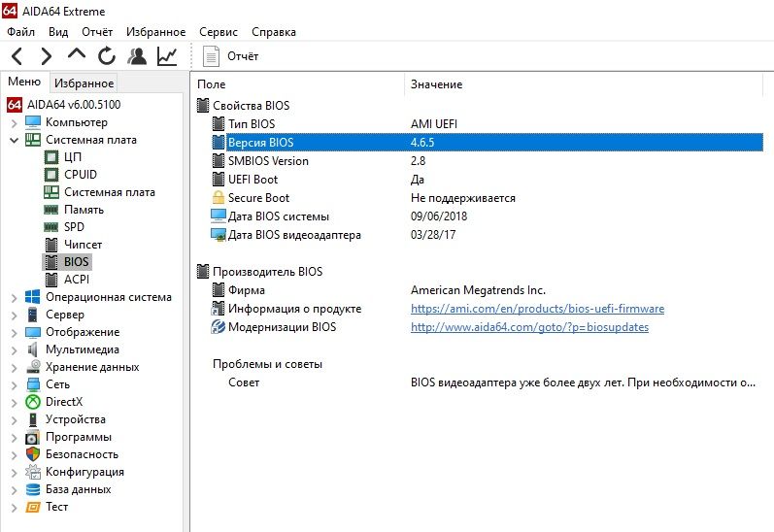This screenshot has height=532, width=774.
Task: Click the Свойства BIOS group header
Action: [x=252, y=106]
